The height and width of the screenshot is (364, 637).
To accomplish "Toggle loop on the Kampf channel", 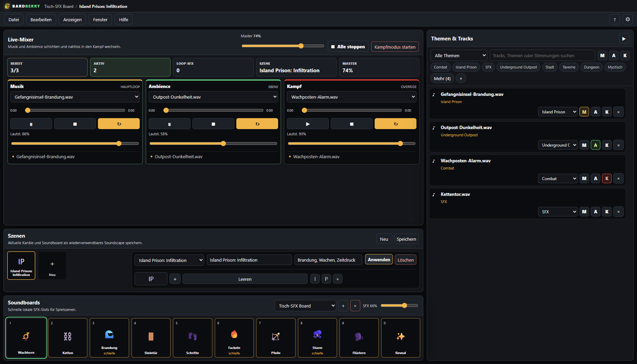I will (x=396, y=124).
